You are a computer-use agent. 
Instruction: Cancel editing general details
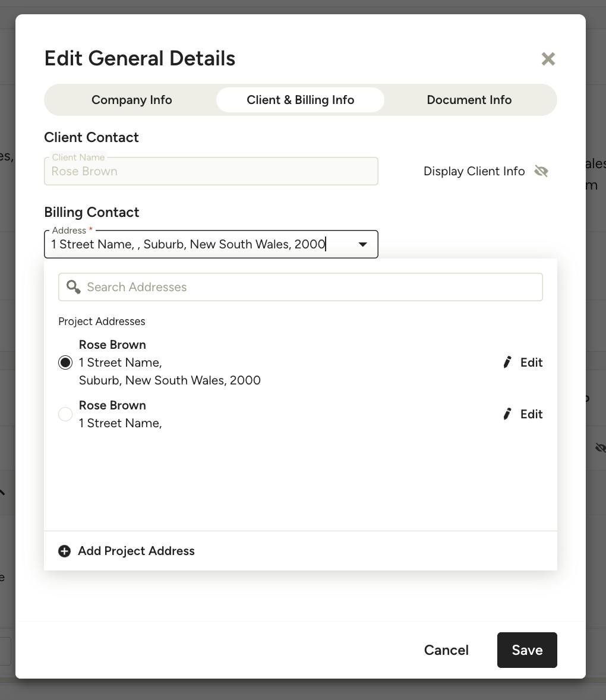446,650
